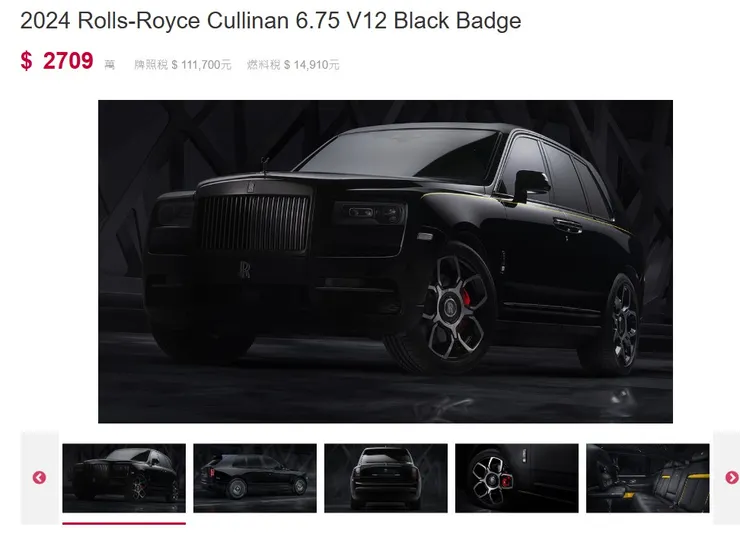
Task: Click the red $ 2709 price
Action: tap(57, 61)
